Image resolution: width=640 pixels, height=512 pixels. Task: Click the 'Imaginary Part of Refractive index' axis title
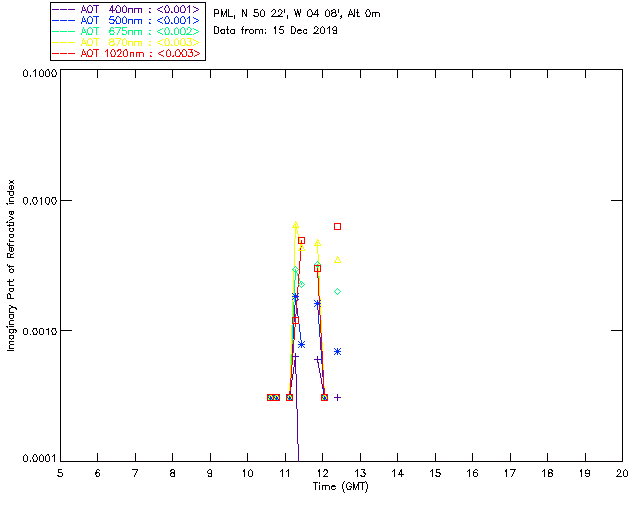(11, 265)
